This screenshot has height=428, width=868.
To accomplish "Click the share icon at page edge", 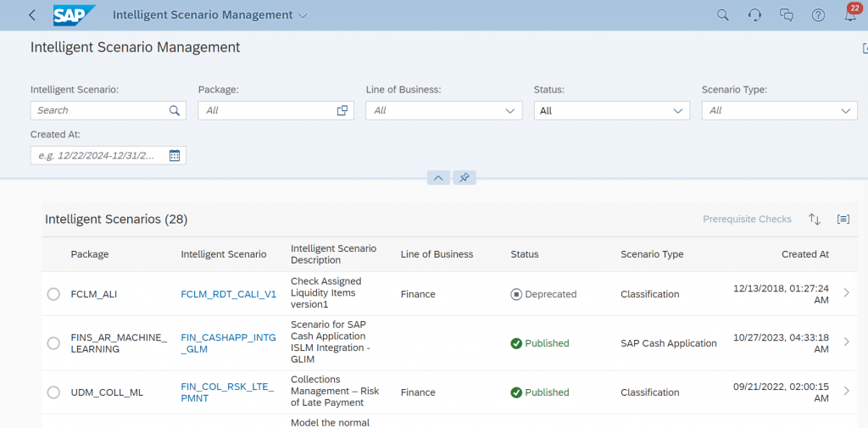I will pyautogui.click(x=865, y=48).
